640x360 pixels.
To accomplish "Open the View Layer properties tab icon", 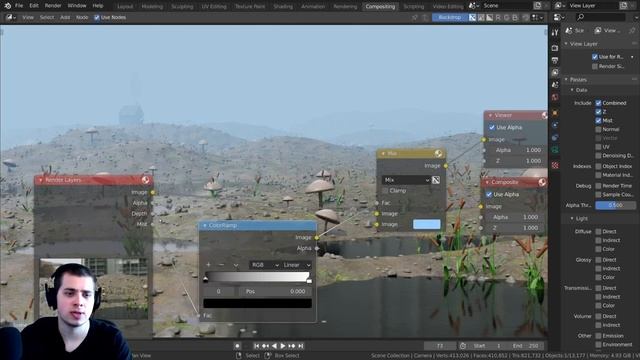I will 555,73.
